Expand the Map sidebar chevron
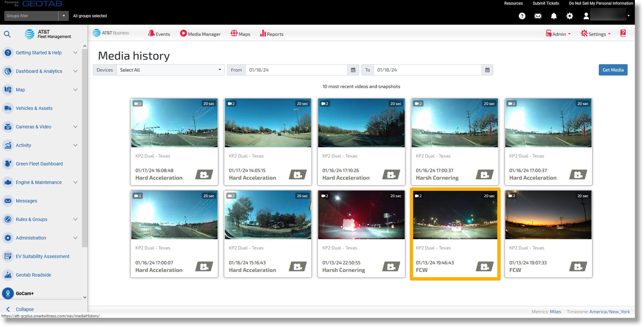The image size is (644, 327). [75, 90]
